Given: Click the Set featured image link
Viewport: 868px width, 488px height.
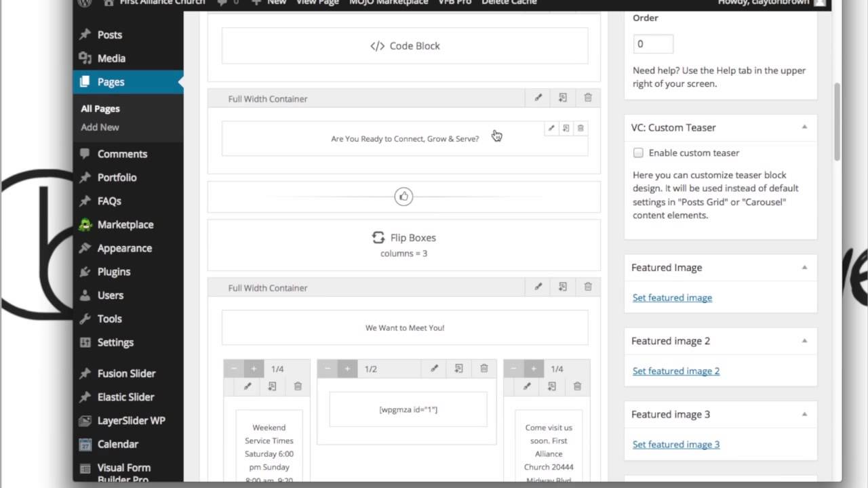Looking at the screenshot, I should tap(672, 298).
